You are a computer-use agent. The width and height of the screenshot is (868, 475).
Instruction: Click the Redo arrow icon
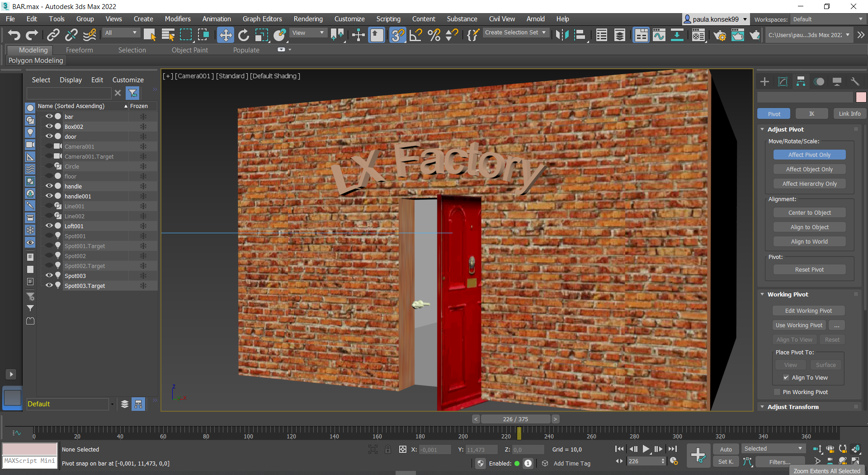coord(32,35)
